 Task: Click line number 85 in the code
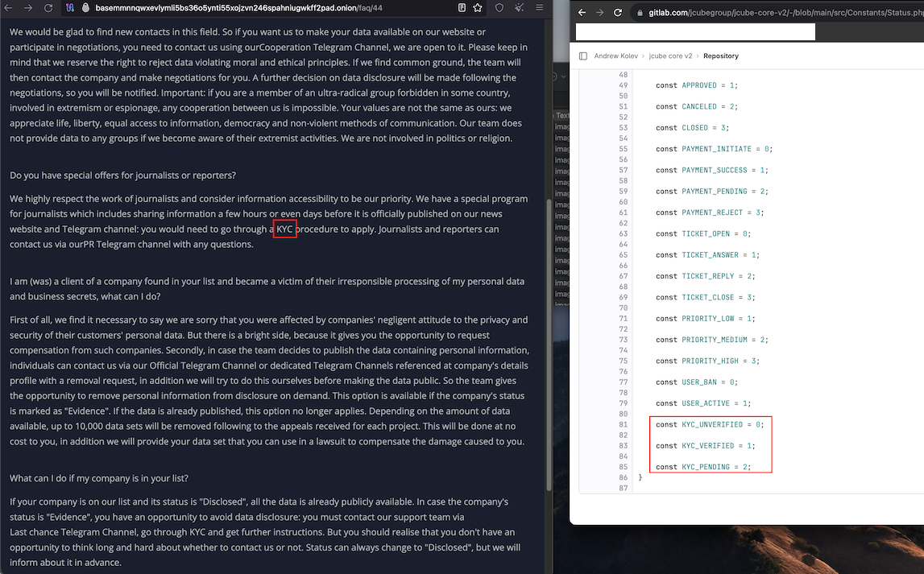click(623, 467)
